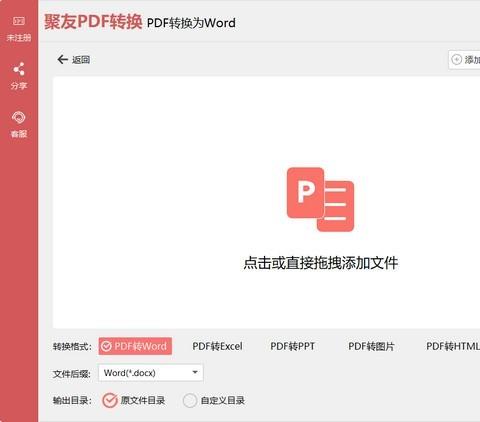The image size is (480, 422).
Task: Select the 原文件目录 output radio button
Action: click(x=110, y=400)
